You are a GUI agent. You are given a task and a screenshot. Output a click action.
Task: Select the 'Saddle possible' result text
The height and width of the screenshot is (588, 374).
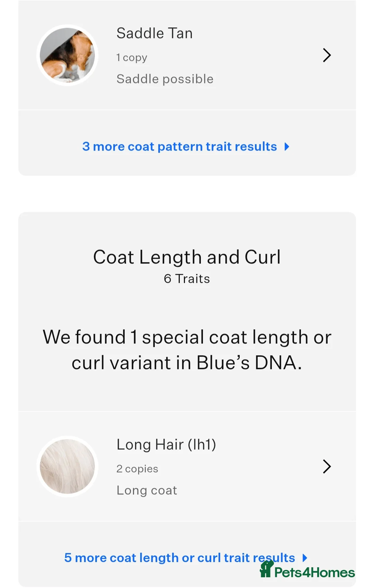(x=165, y=79)
